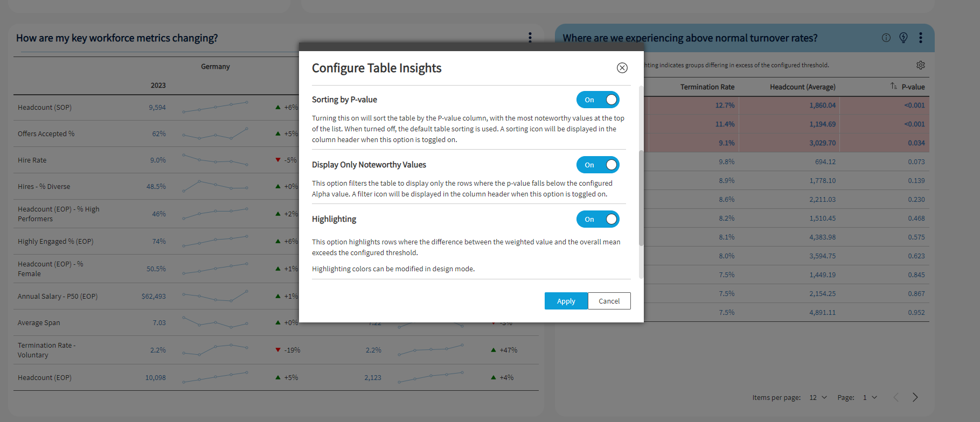Toggle off Sorting by P-value
The width and height of the screenshot is (980, 422).
(598, 100)
